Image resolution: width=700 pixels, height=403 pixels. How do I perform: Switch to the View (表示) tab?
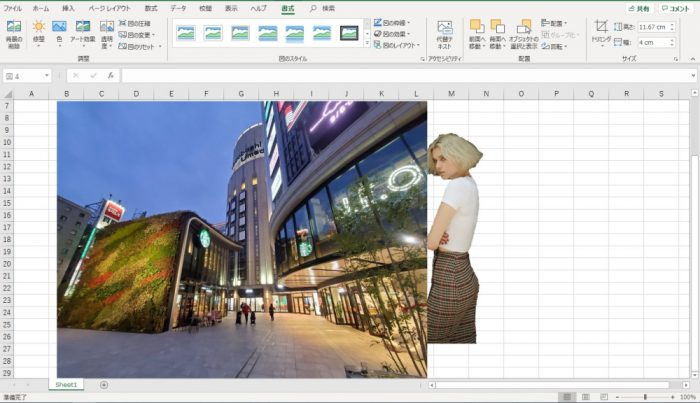click(x=231, y=8)
